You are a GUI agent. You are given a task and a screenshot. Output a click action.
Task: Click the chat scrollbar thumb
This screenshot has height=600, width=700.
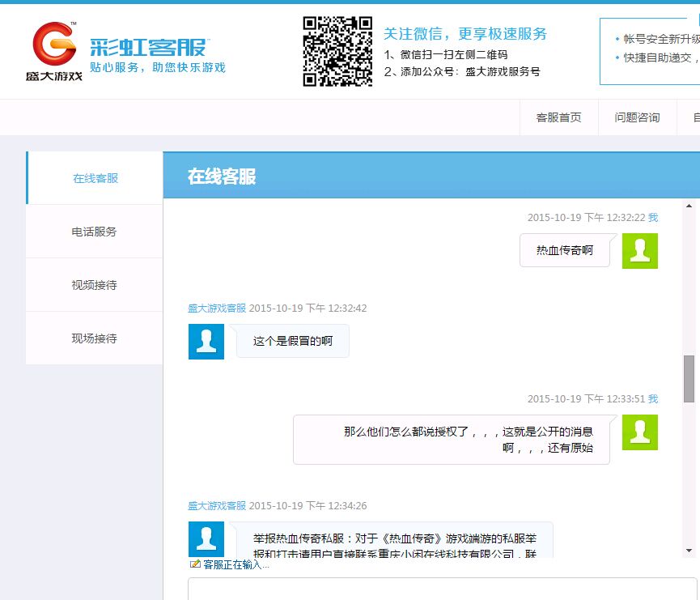pos(689,378)
